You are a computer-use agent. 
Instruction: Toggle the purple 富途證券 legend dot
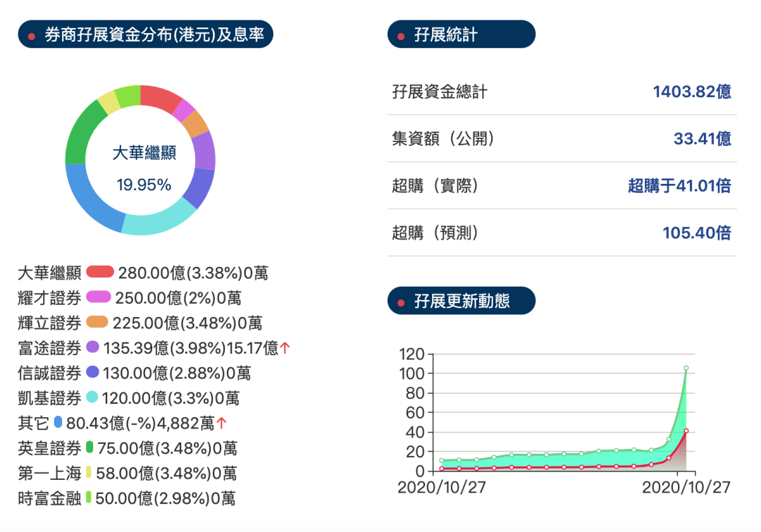92,347
